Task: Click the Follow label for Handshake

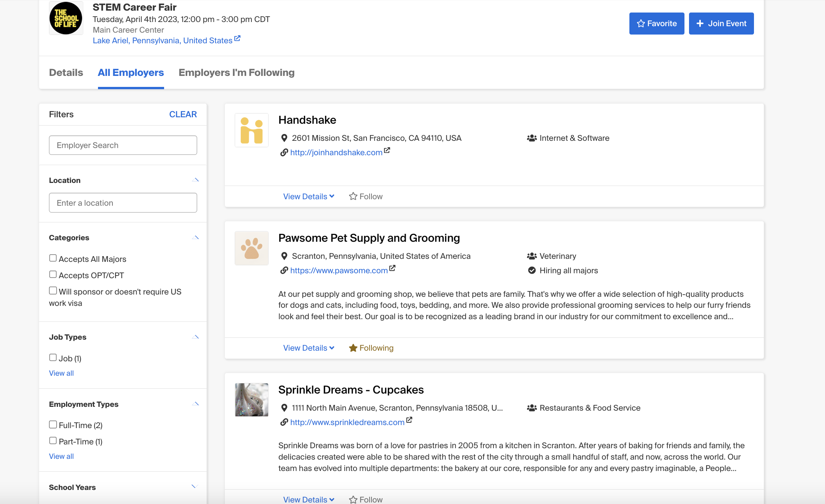Action: point(371,197)
